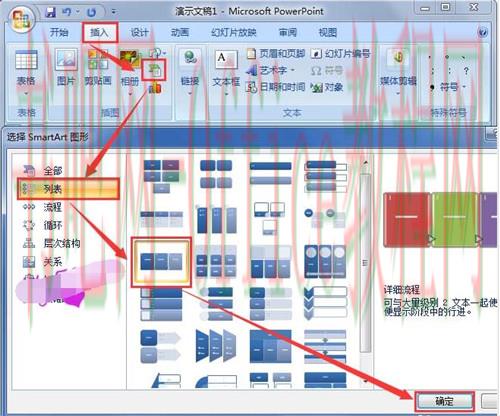500x416 pixels.
Task: Open the Clip Art (剪贴画) icon
Action: coord(98,59)
